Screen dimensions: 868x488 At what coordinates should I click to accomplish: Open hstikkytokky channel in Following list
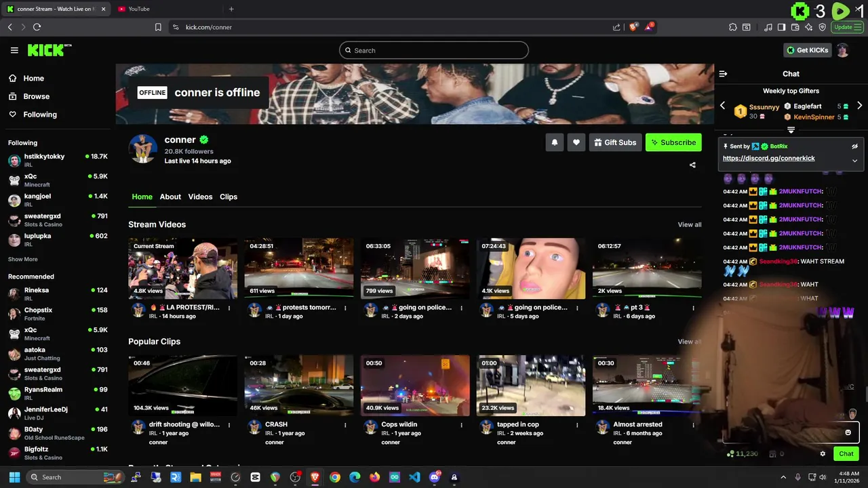point(58,161)
